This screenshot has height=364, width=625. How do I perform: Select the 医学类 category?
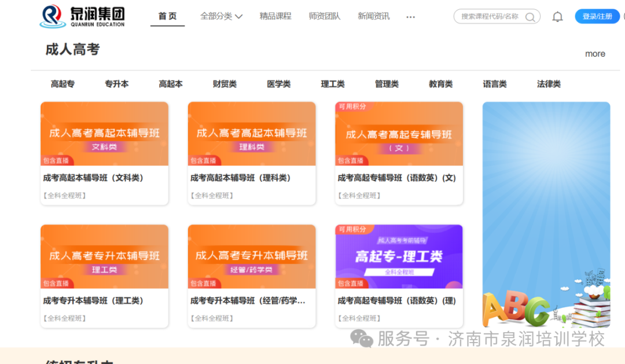point(278,84)
